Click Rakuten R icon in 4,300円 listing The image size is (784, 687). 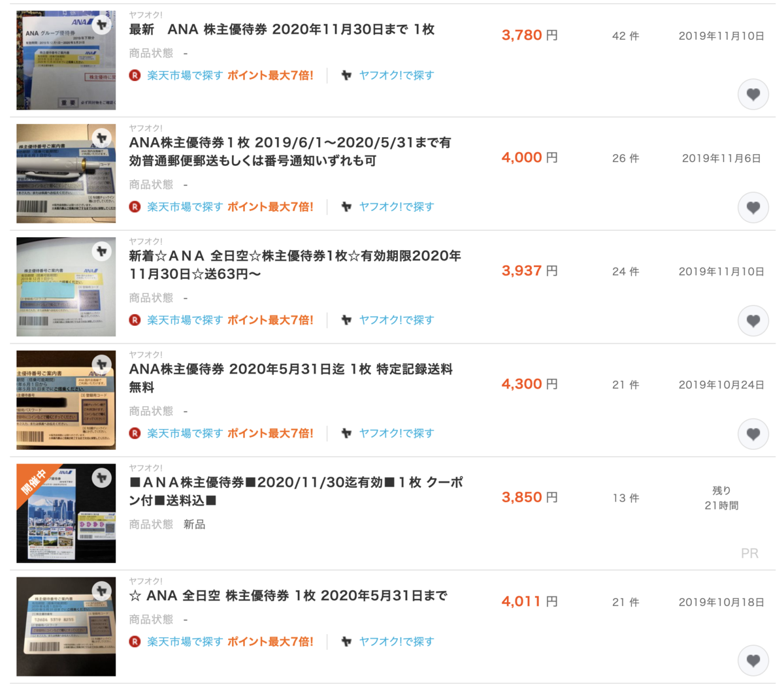(x=135, y=433)
